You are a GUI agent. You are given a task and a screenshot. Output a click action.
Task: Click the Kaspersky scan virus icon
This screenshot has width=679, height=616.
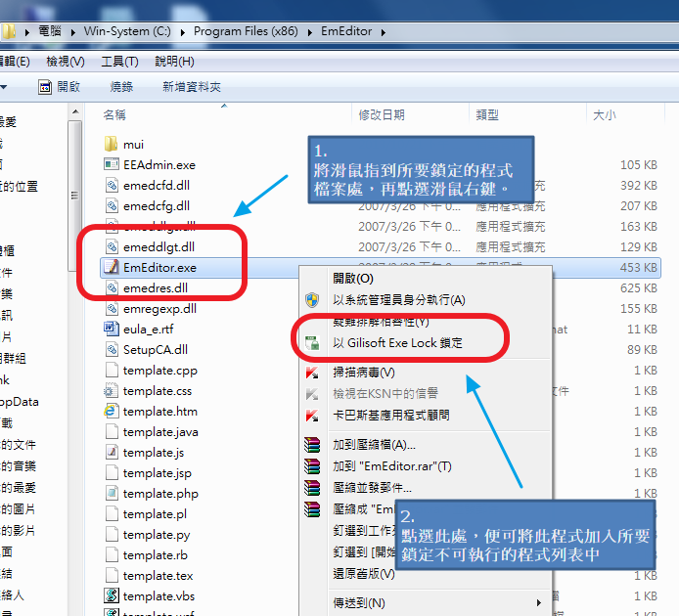tap(312, 373)
